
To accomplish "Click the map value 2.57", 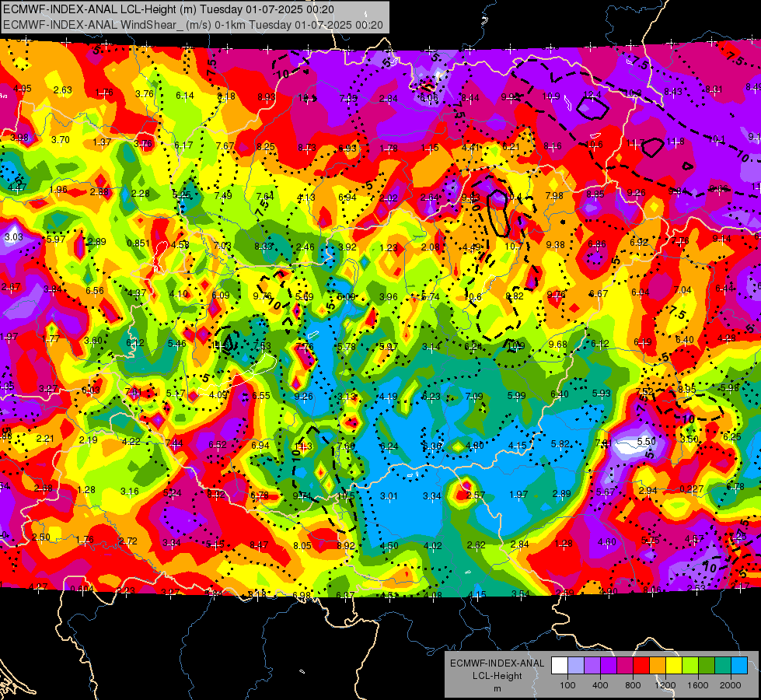I will pos(475,495).
